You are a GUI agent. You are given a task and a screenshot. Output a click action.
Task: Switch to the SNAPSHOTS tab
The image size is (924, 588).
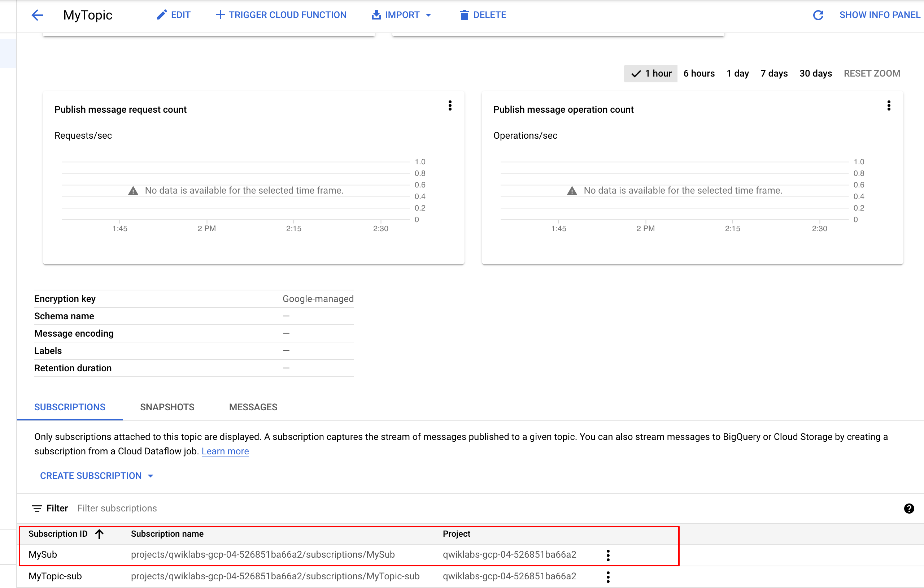click(x=167, y=407)
